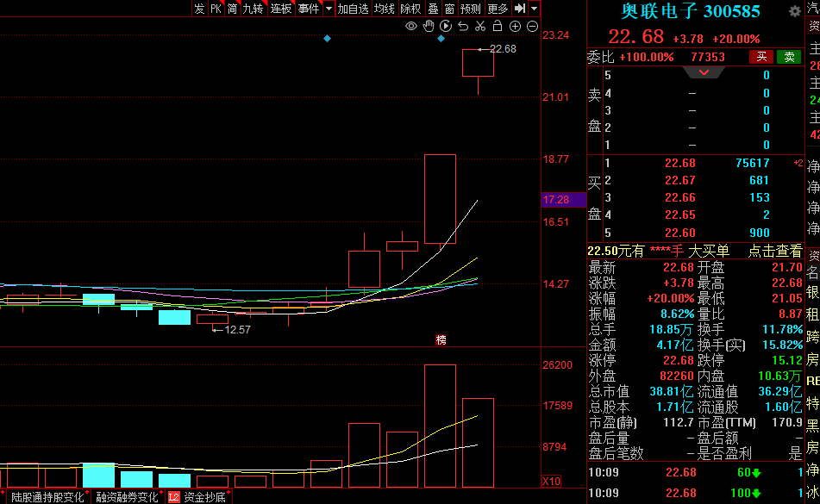Image resolution: width=820 pixels, height=504 pixels.
Task: Click the 榜 marker on the chart
Action: coord(441,340)
